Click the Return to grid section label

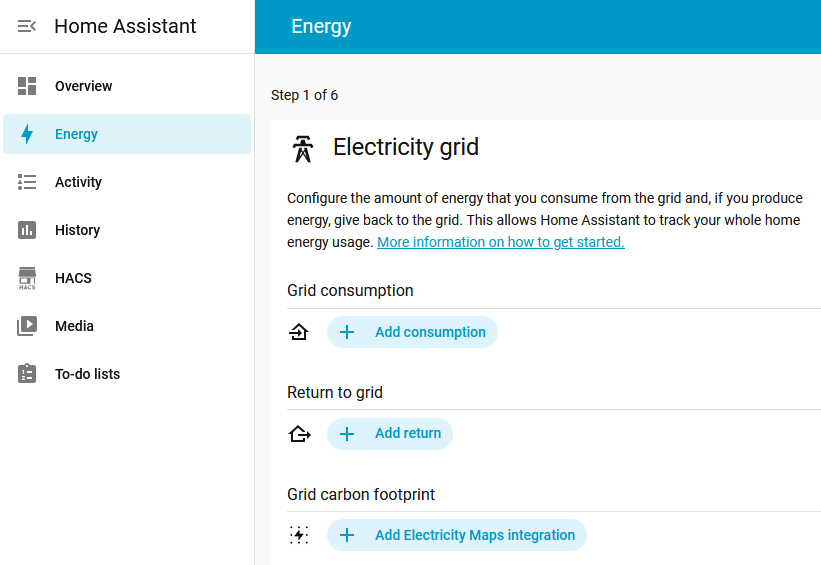[335, 392]
